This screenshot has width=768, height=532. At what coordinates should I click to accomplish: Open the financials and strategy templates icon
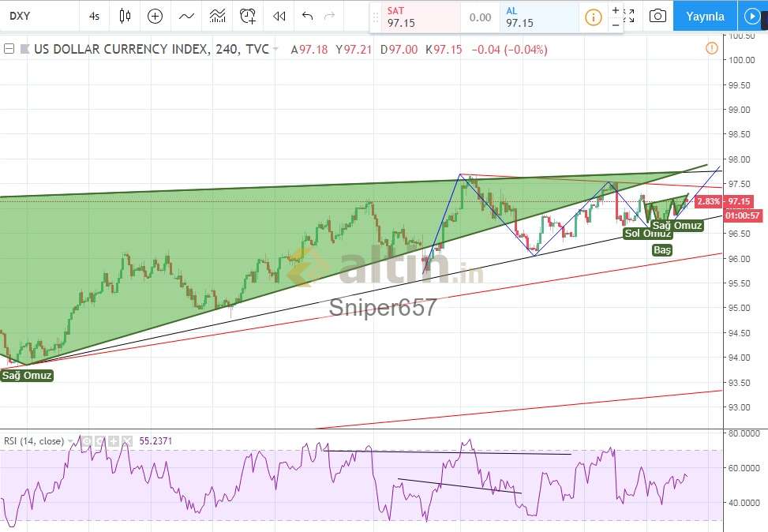click(x=218, y=16)
